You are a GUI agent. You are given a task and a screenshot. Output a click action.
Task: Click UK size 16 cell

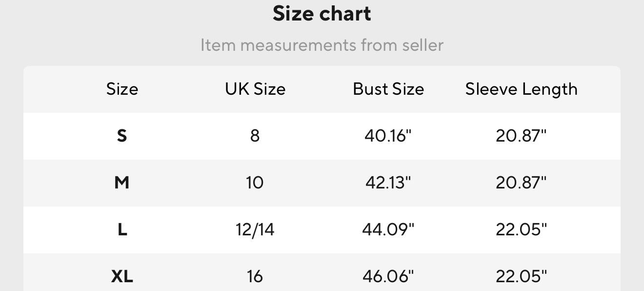[255, 276]
